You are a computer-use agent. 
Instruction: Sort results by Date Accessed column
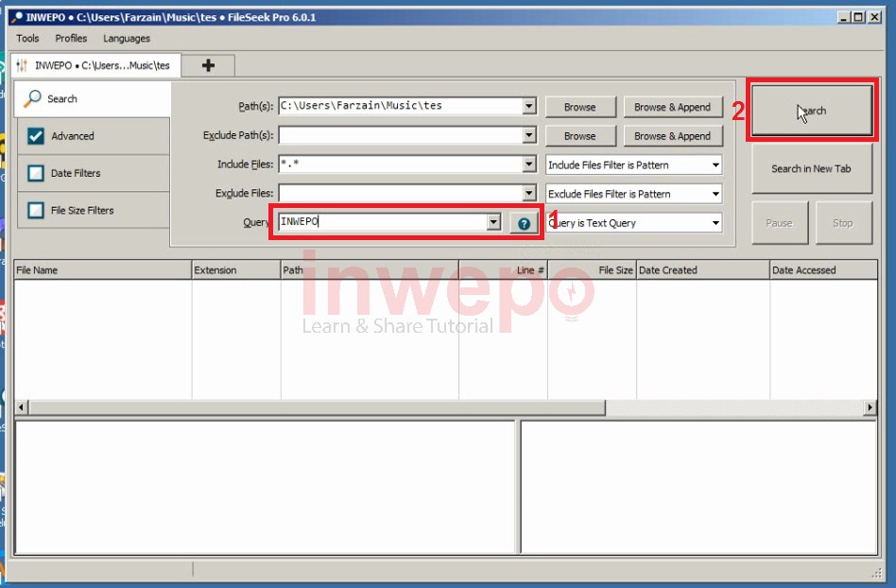coord(823,270)
